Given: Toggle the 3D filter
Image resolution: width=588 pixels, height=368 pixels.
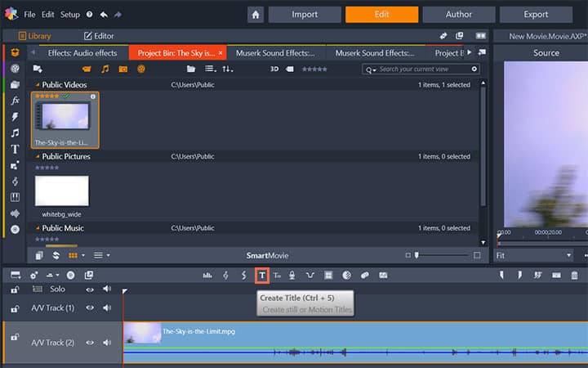Looking at the screenshot, I should point(274,69).
